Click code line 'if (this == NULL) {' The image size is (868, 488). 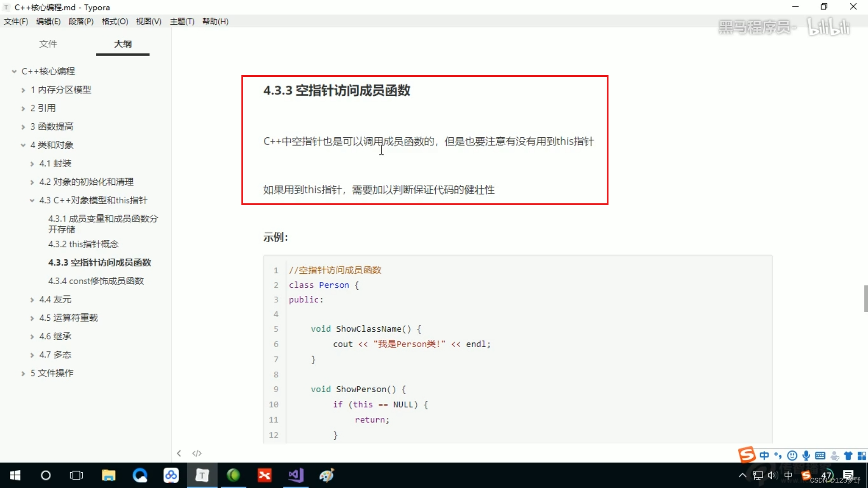point(380,404)
